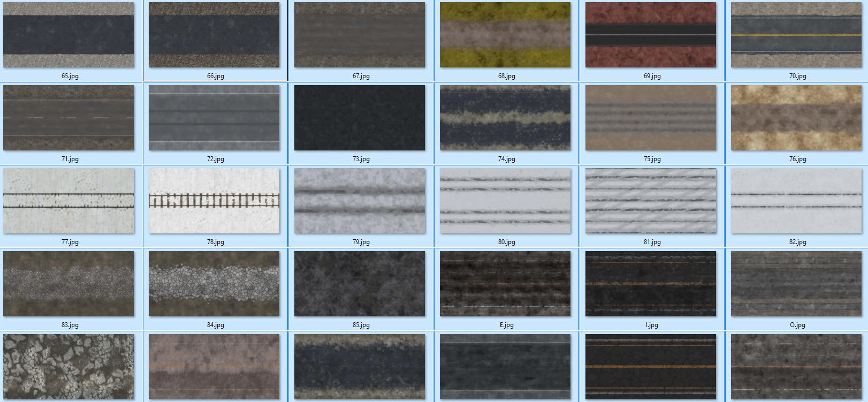
Task: Click the file name 77.jpg
Action: pyautogui.click(x=70, y=242)
